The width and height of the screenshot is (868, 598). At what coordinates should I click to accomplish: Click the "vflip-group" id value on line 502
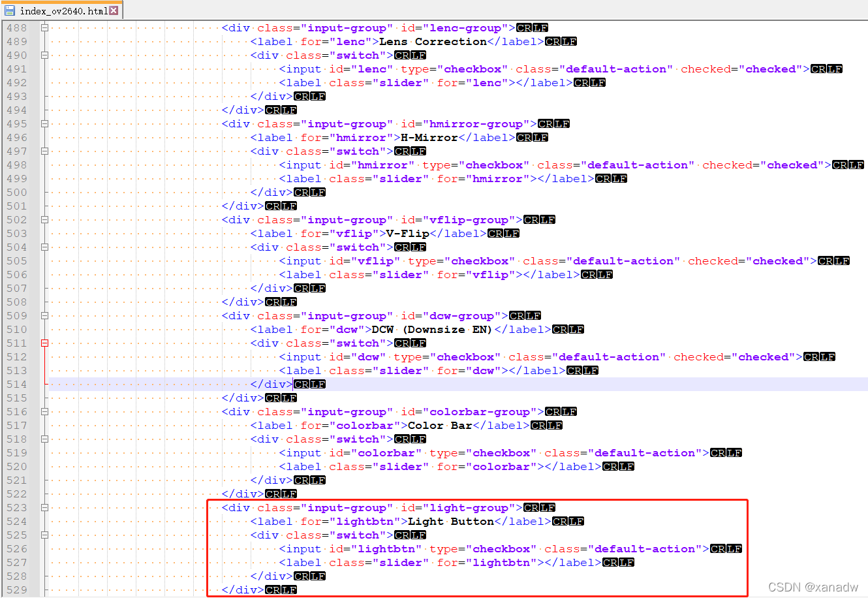coord(469,220)
